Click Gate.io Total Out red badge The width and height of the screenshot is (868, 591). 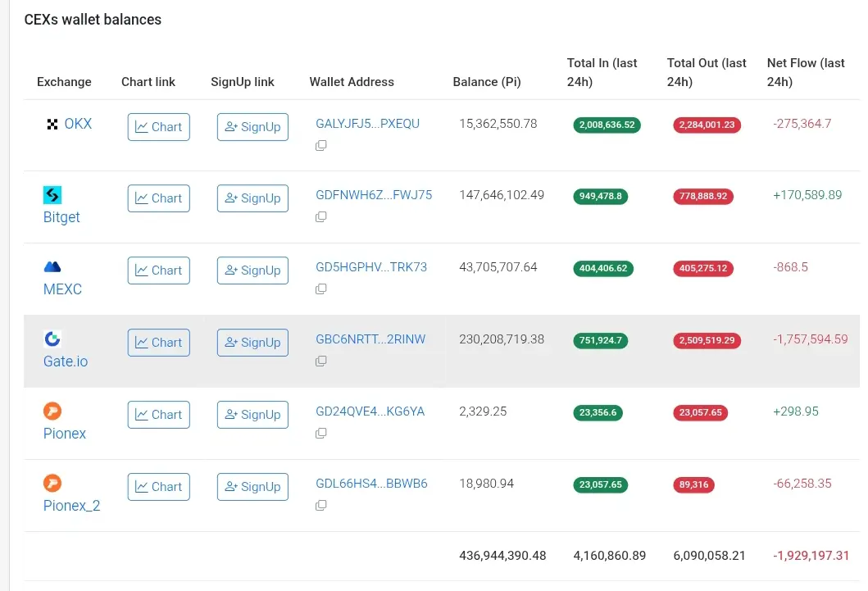(x=707, y=340)
